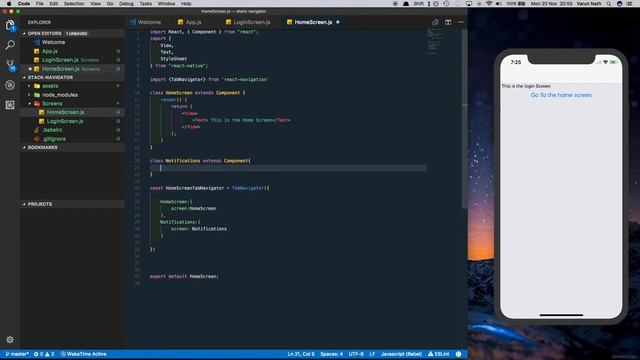Screen dimensions: 640x360
Task: Split the editor using the layout icon
Action: (x=448, y=22)
